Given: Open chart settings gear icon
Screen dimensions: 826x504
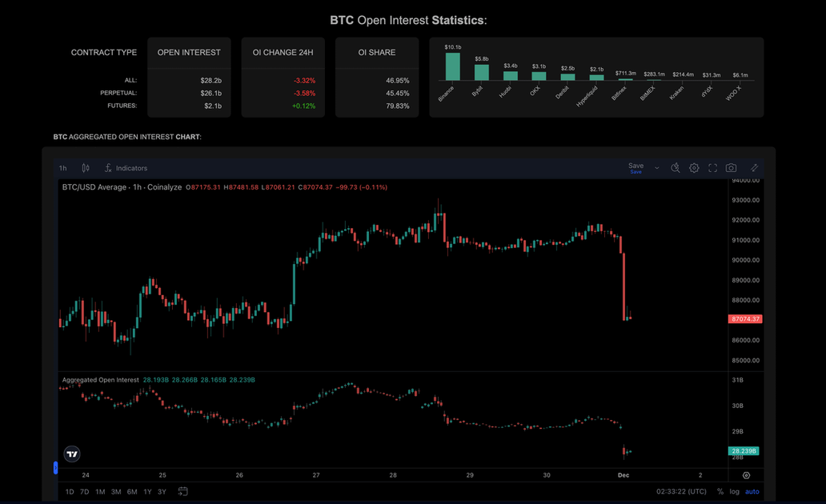Looking at the screenshot, I should pos(694,168).
